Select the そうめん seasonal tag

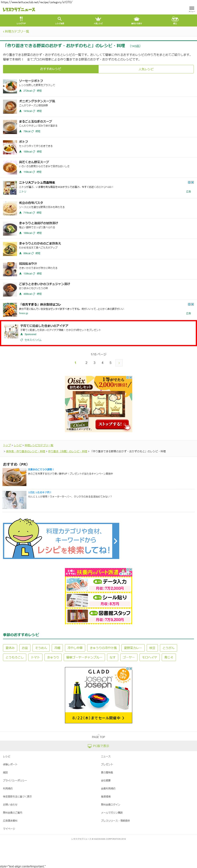[x=41, y=648]
